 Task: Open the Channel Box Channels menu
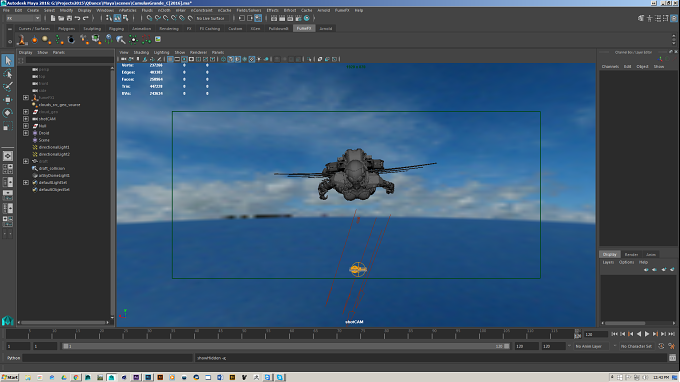coord(610,67)
